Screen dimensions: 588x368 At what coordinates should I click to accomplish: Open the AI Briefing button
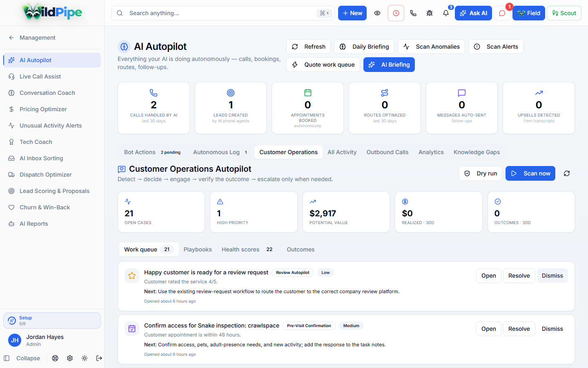(x=389, y=65)
